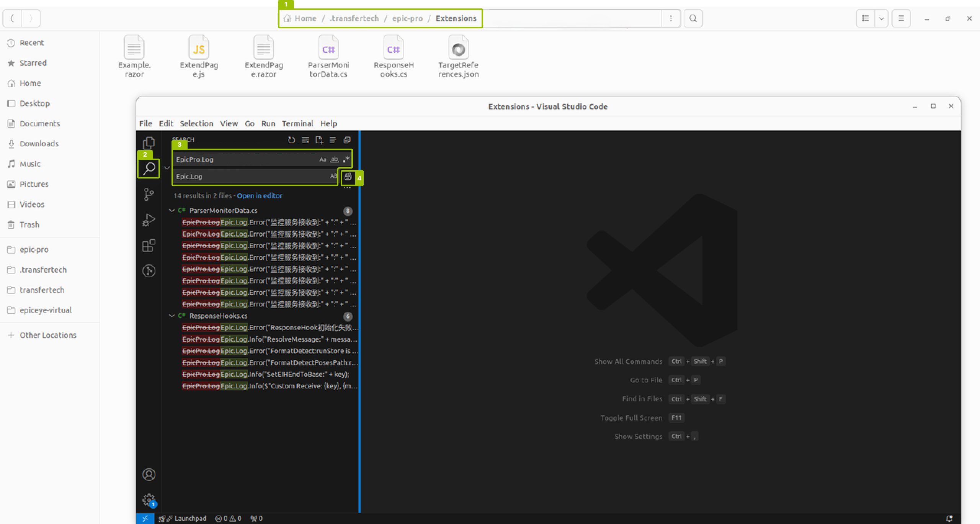This screenshot has width=980, height=524.
Task: Open the Custom Receive result line
Action: tap(270, 386)
